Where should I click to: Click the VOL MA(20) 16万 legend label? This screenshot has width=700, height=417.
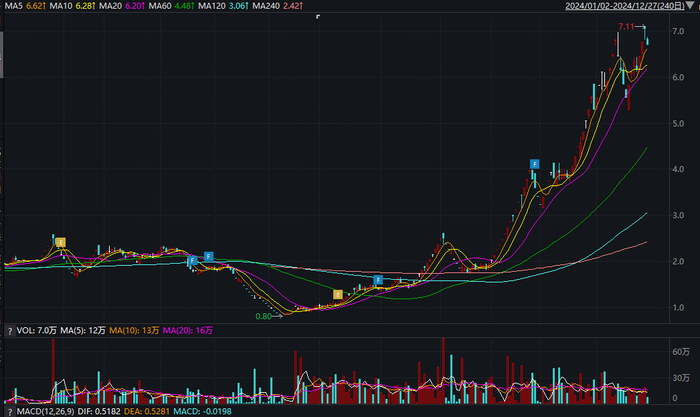[188, 330]
